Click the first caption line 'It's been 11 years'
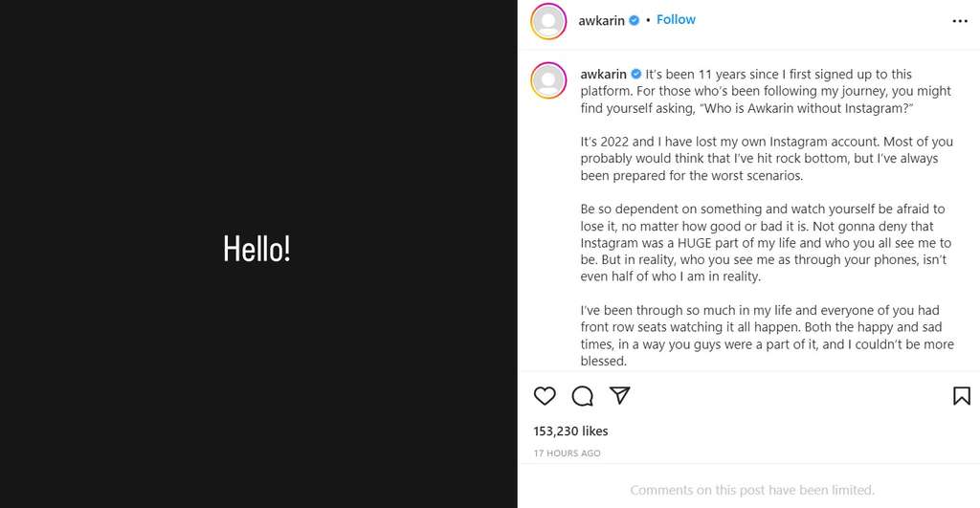Viewport: 980px width, 508px height. [x=778, y=75]
